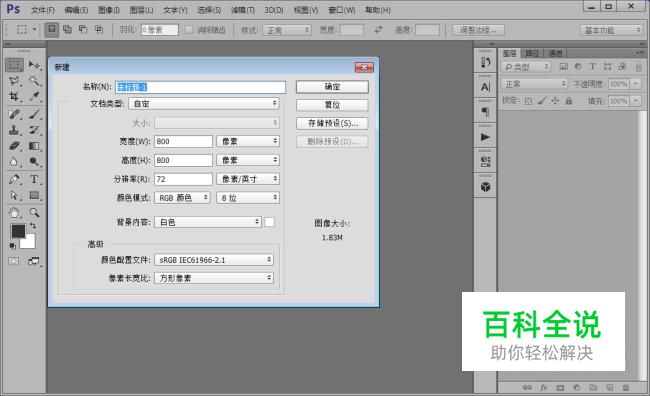Open the resolution unit dropdown 像素/英寸
The width and height of the screenshot is (650, 396).
pos(248,179)
